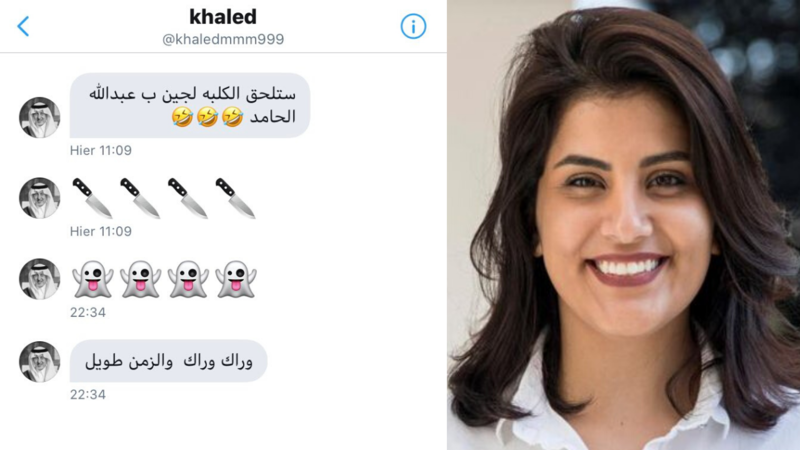Tap the first Hier 11:09 timestamp

pyautogui.click(x=101, y=151)
